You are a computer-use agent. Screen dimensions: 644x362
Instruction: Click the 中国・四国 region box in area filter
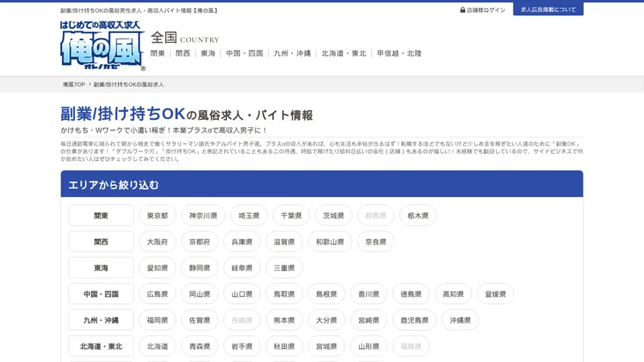pos(101,294)
